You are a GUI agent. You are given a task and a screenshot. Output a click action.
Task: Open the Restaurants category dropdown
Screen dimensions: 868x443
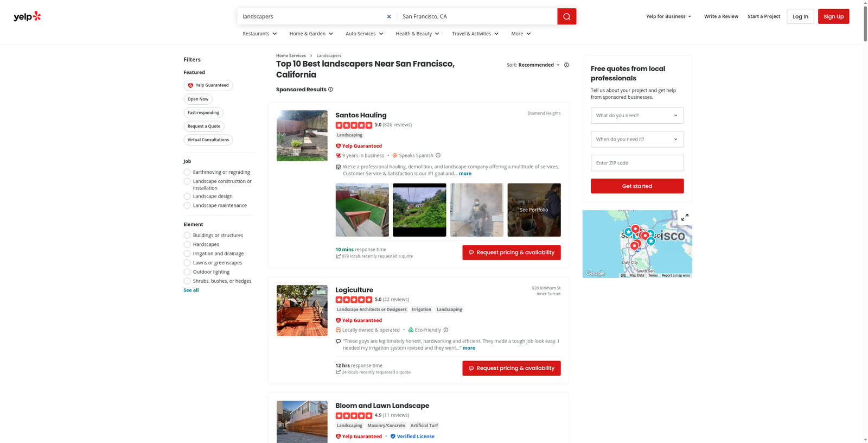click(260, 34)
